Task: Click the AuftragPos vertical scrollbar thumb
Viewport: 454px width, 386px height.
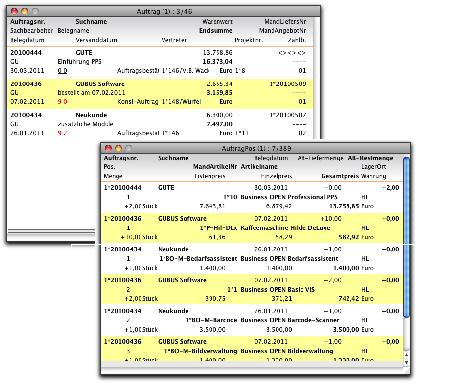Action: pyautogui.click(x=406, y=237)
